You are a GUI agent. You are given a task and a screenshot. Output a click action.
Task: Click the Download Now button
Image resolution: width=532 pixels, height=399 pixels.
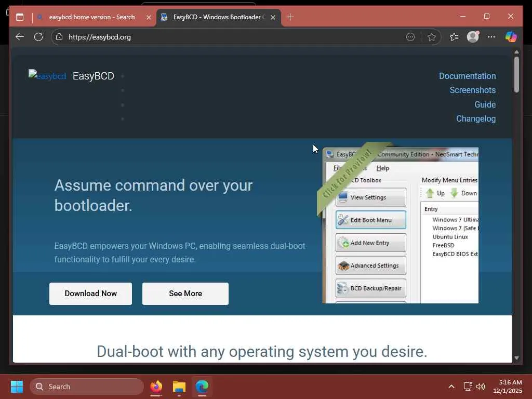(x=90, y=294)
